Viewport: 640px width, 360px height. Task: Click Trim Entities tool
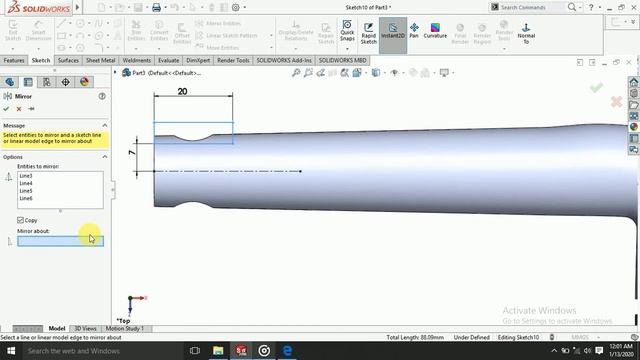136,31
